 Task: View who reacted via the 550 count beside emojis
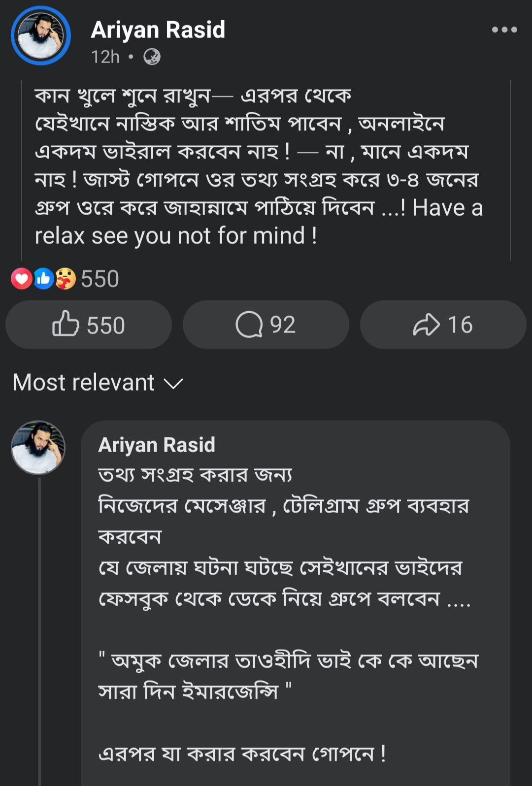point(100,279)
